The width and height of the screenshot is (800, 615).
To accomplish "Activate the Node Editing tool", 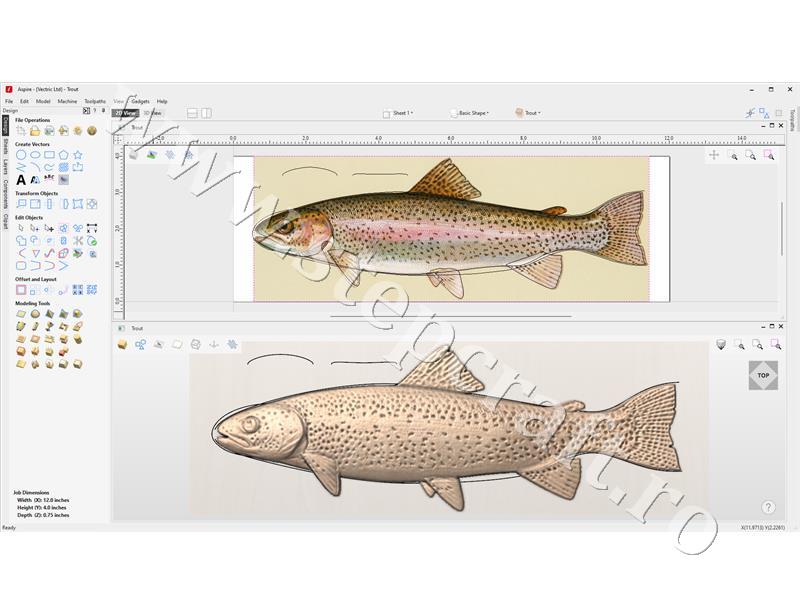I will (35, 228).
